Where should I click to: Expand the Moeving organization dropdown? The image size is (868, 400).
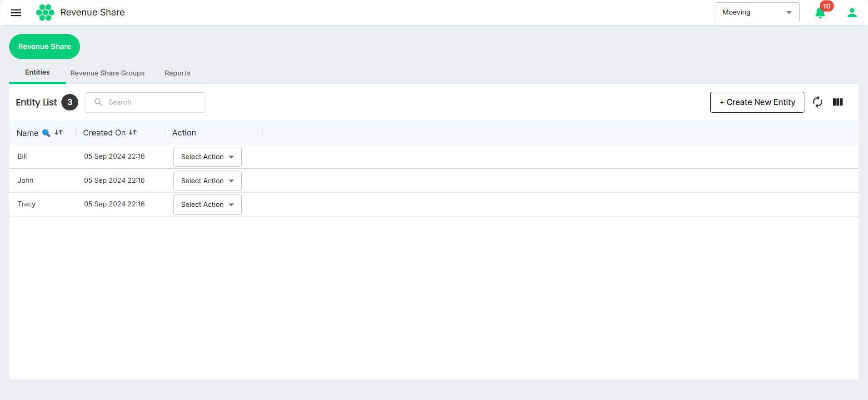click(757, 12)
